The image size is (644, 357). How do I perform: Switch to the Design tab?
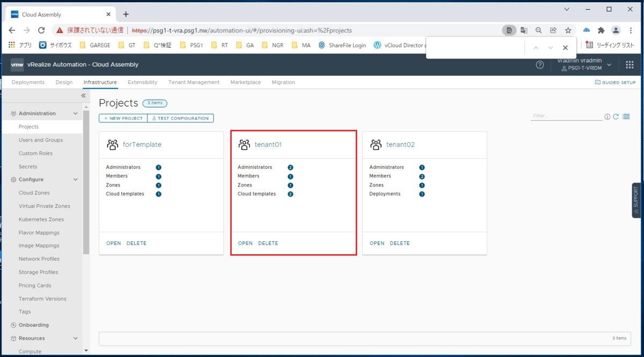(64, 82)
